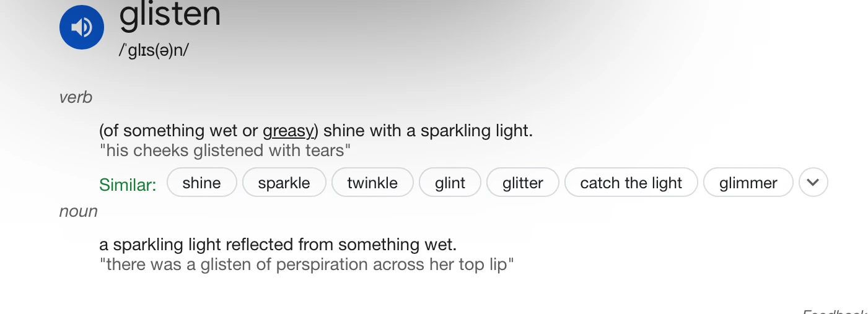Screen dimensions: 868x314
Task: Select the "shine" synonym chip
Action: [x=202, y=183]
